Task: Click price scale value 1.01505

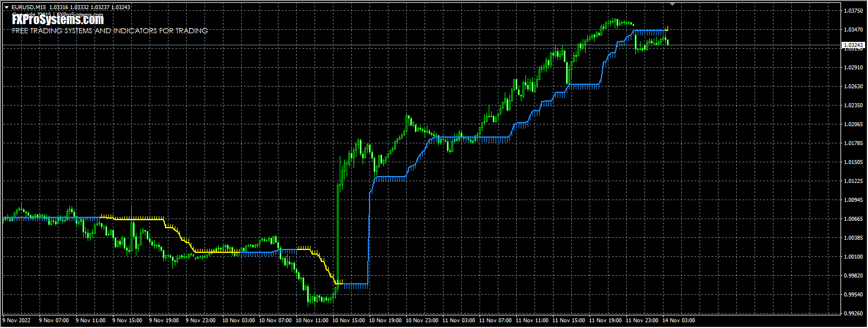Action: 854,162
